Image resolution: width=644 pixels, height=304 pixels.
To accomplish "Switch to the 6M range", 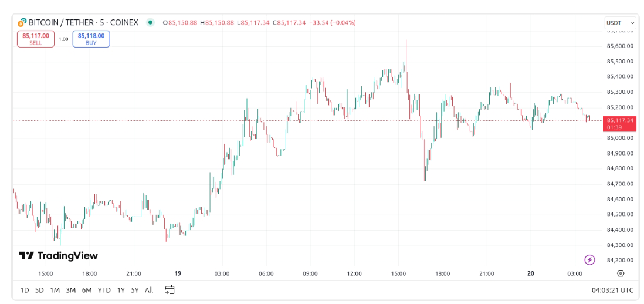I will (x=86, y=290).
